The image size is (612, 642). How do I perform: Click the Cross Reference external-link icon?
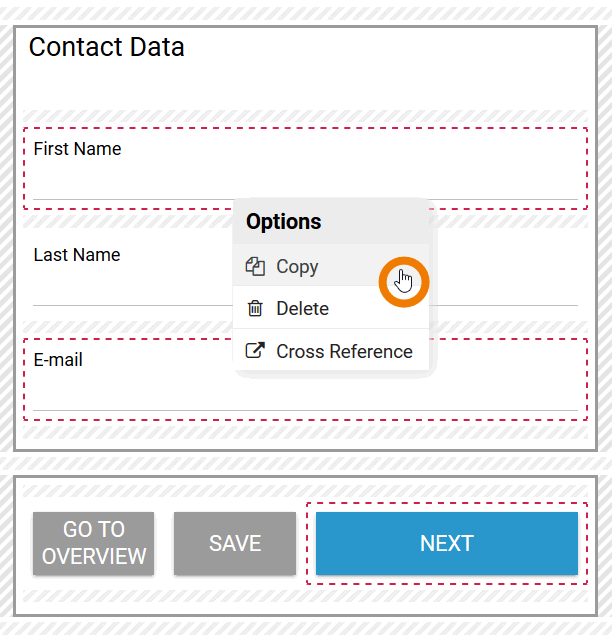click(255, 351)
